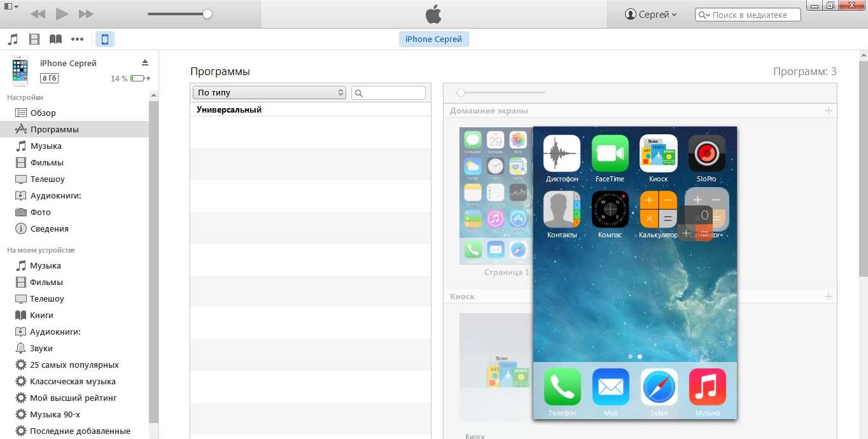Select the Calculator+ app icon
Image resolution: width=868 pixels, height=439 pixels.
(x=706, y=209)
